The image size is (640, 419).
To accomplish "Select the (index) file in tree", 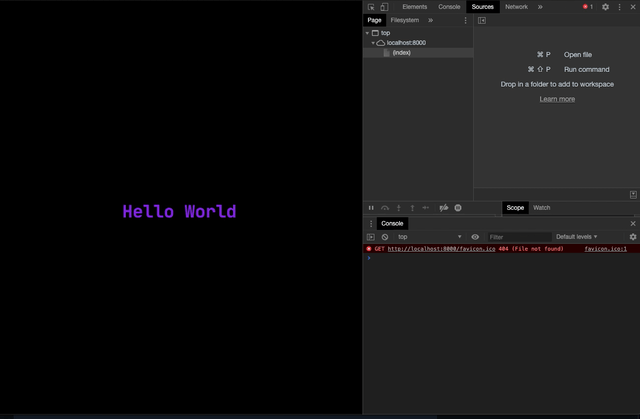I will coord(418,53).
